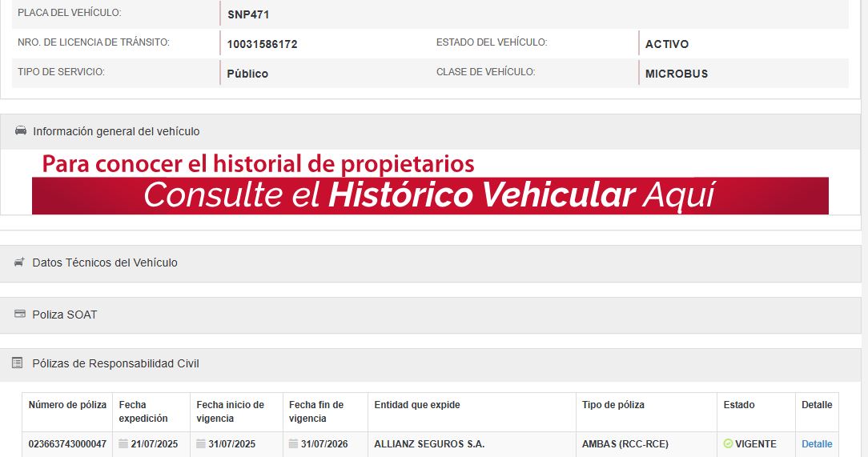
Task: Select the plate value SNP471
Action: 248,14
